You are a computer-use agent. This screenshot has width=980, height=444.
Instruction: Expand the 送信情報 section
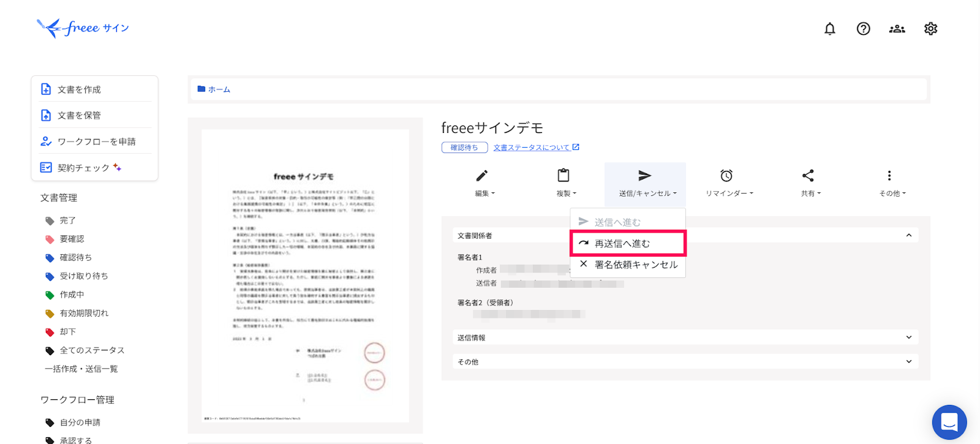(x=685, y=337)
